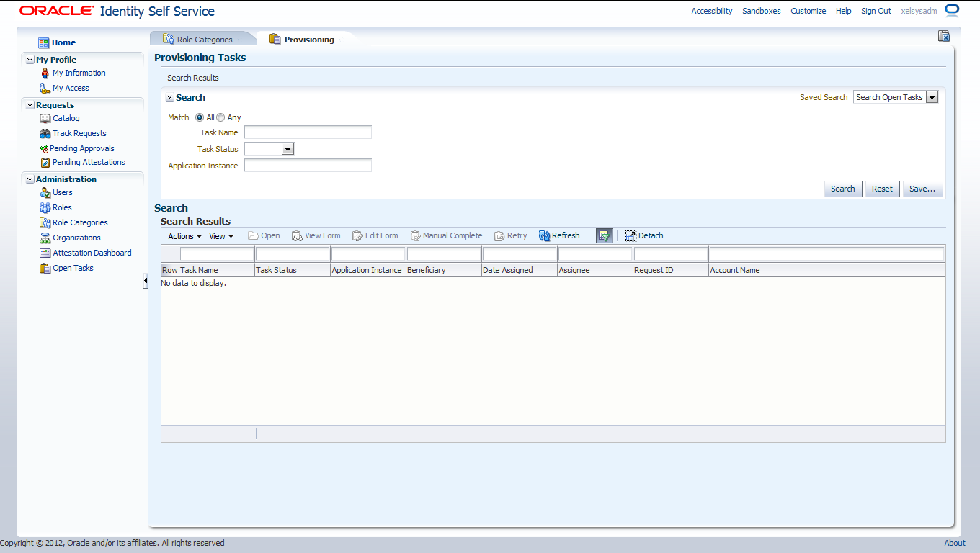Collapse the left navigation panel arrow

pos(147,281)
